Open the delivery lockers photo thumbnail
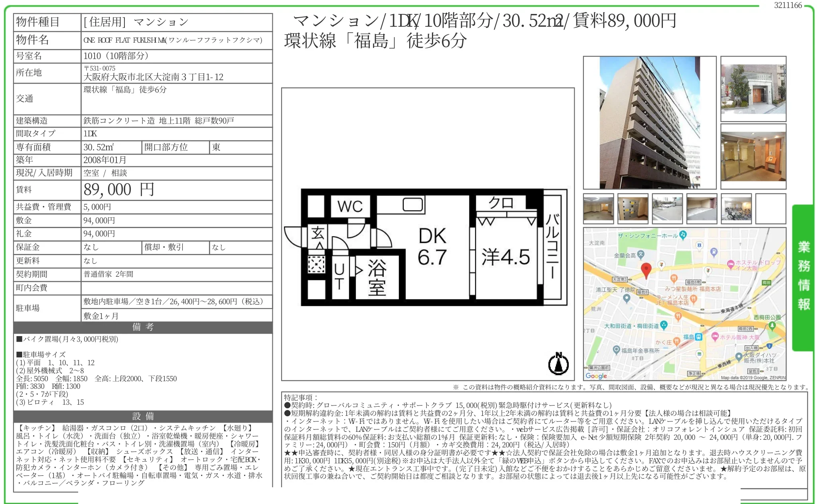 pos(633,209)
